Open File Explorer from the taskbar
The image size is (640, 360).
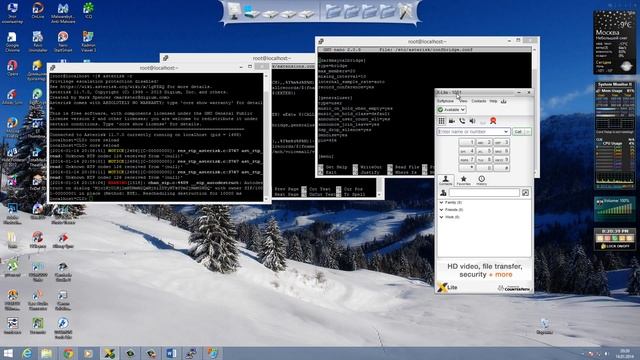pos(46,353)
